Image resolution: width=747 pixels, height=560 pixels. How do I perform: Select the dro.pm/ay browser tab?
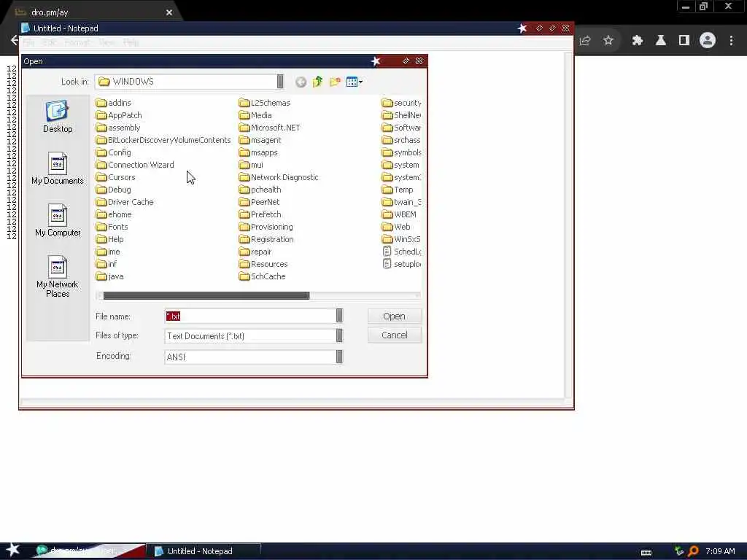coord(93,12)
